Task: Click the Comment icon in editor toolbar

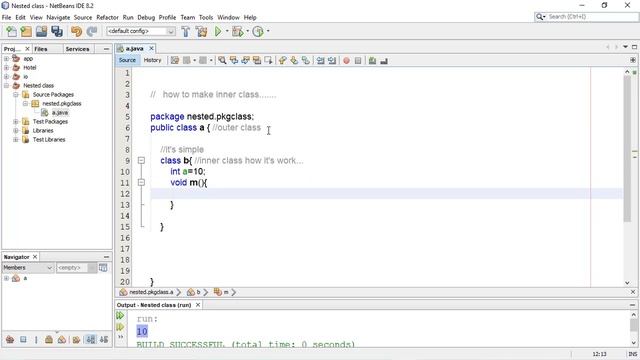Action: coord(372,60)
